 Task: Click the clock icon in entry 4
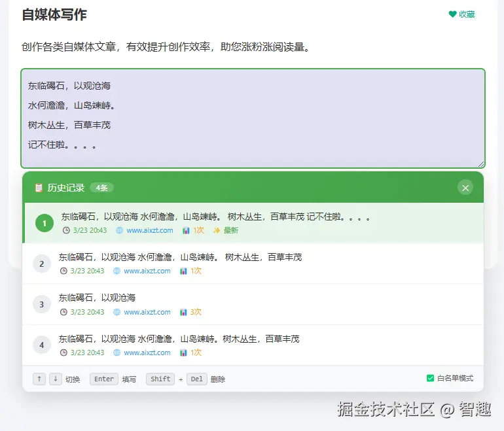click(63, 353)
